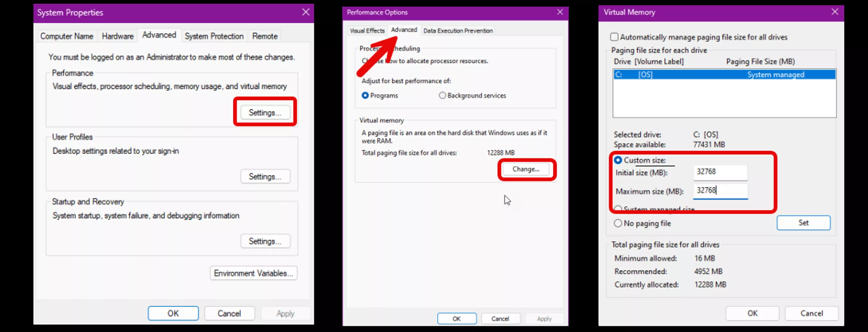
Task: Click Space available 77431 MB value
Action: coord(709,145)
